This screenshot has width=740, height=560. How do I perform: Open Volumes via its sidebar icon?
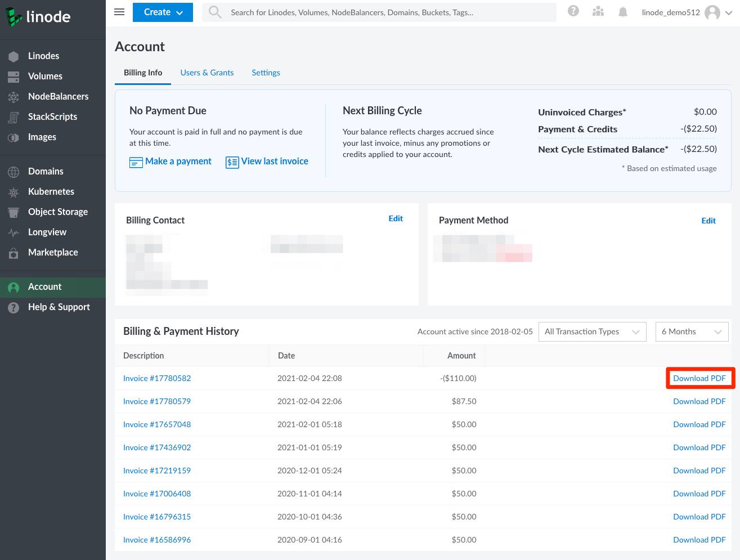tap(13, 76)
